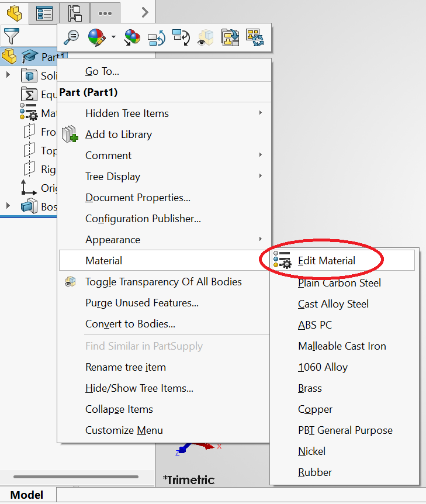426x504 pixels.
Task: Expand the Solid Bodies folder arrow
Action: [x=8, y=75]
